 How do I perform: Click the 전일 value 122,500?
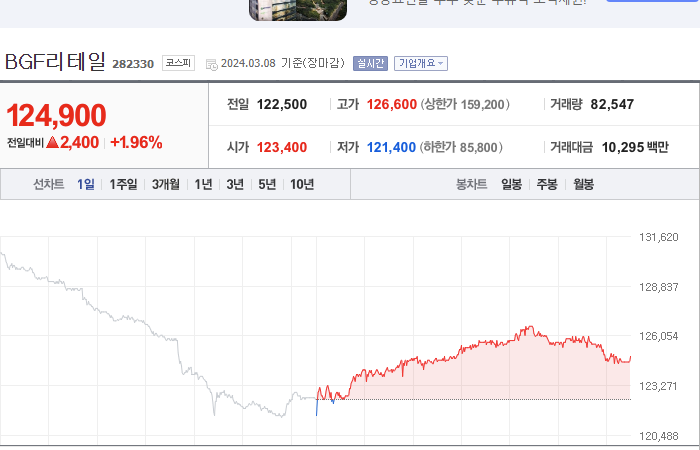tap(282, 104)
